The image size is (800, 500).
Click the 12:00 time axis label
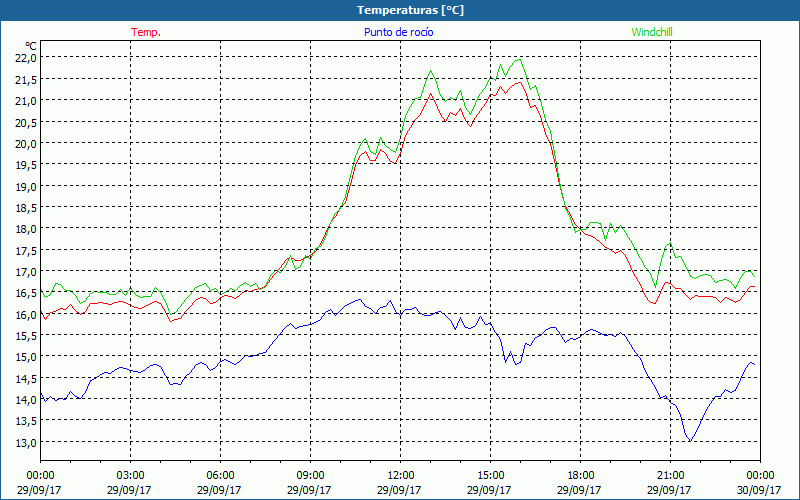[401, 476]
